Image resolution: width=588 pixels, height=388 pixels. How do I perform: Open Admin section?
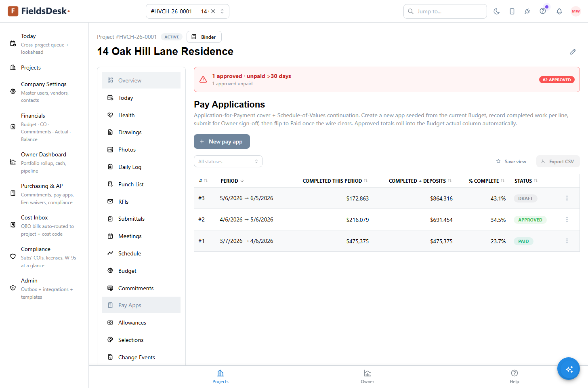44,289
